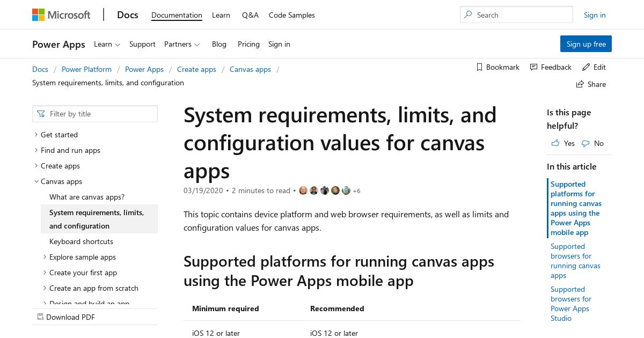The image size is (644, 338).
Task: Click the search magnifier icon
Action: (x=468, y=15)
